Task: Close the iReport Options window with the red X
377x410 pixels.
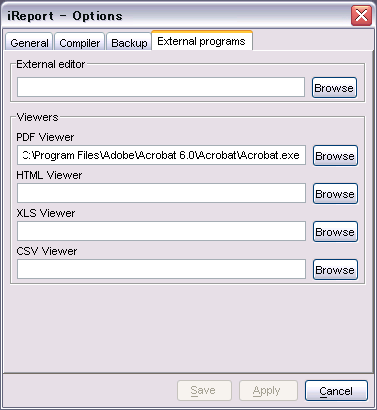Action: point(361,15)
